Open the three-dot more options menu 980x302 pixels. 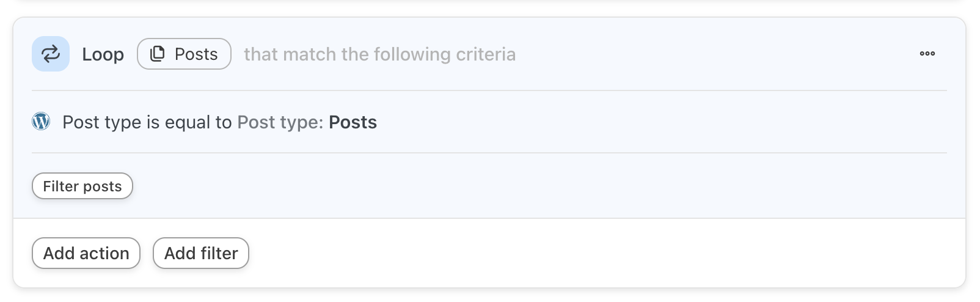tap(927, 54)
